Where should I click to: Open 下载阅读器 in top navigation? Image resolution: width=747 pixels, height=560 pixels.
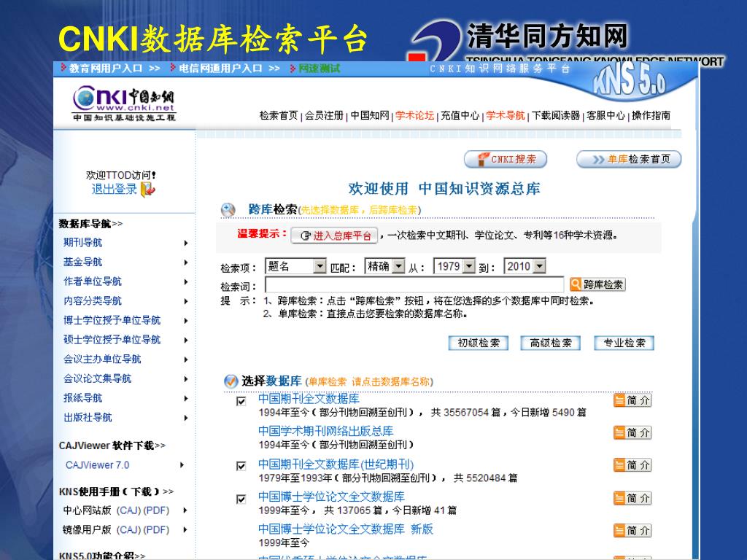(555, 115)
